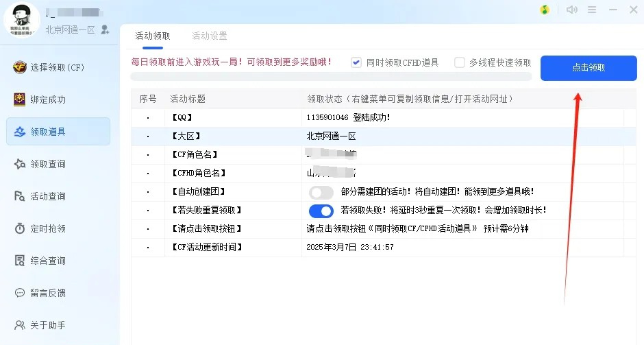Select the 【CF角色名】 row title
Screen dimensions: 644x345
coord(195,154)
